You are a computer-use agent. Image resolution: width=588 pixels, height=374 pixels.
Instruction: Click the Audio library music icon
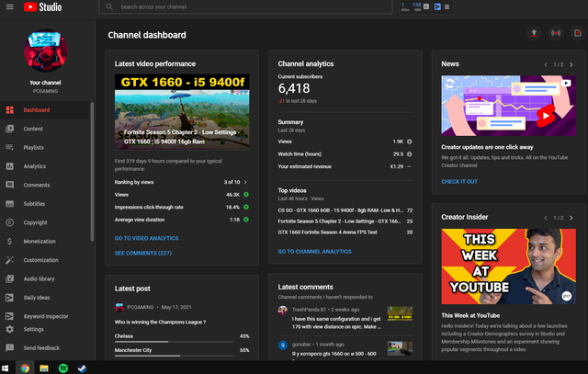10,278
